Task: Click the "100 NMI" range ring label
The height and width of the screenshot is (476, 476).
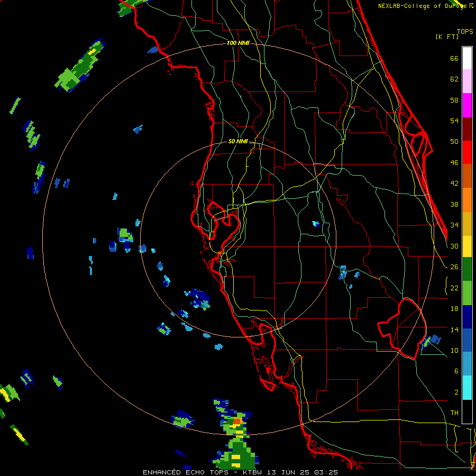Action: click(238, 43)
